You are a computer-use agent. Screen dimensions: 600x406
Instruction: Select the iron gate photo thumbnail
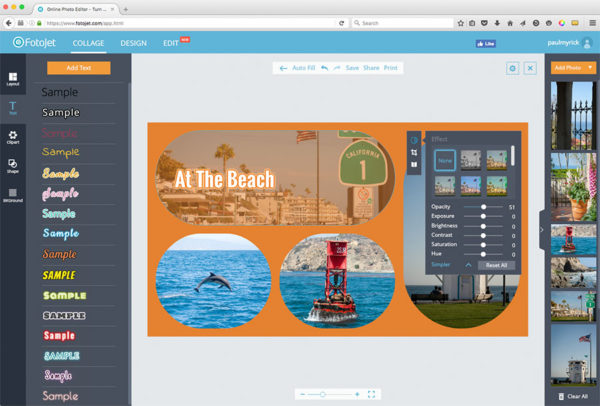[573, 116]
